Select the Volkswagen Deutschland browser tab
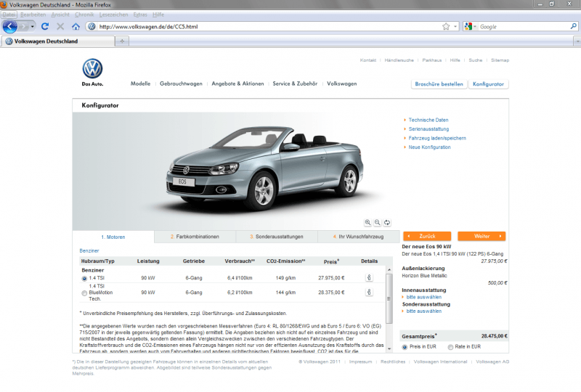The height and width of the screenshot is (392, 581). pos(57,41)
